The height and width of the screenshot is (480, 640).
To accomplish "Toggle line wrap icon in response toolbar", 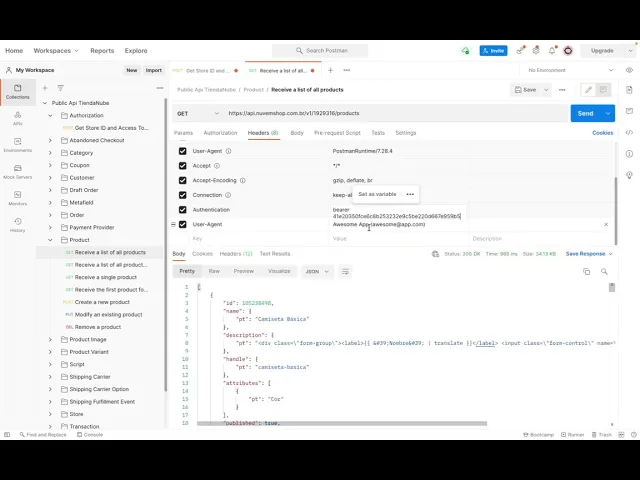I will coord(345,271).
